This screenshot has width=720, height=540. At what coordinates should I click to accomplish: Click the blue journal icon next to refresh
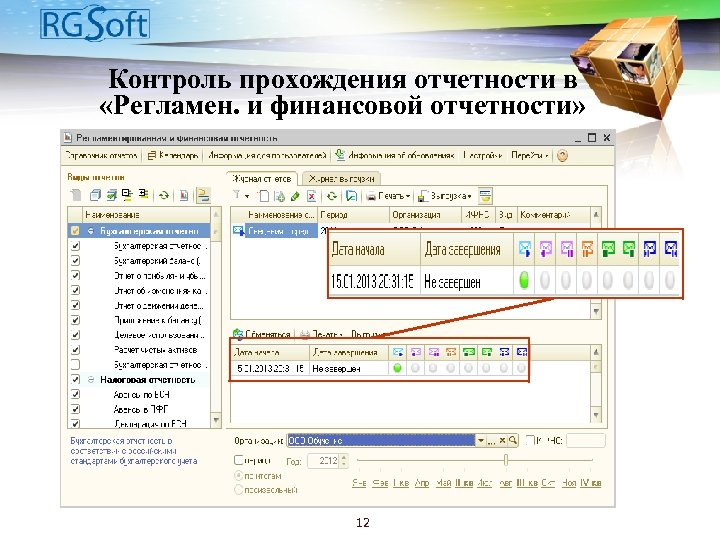tap(351, 196)
